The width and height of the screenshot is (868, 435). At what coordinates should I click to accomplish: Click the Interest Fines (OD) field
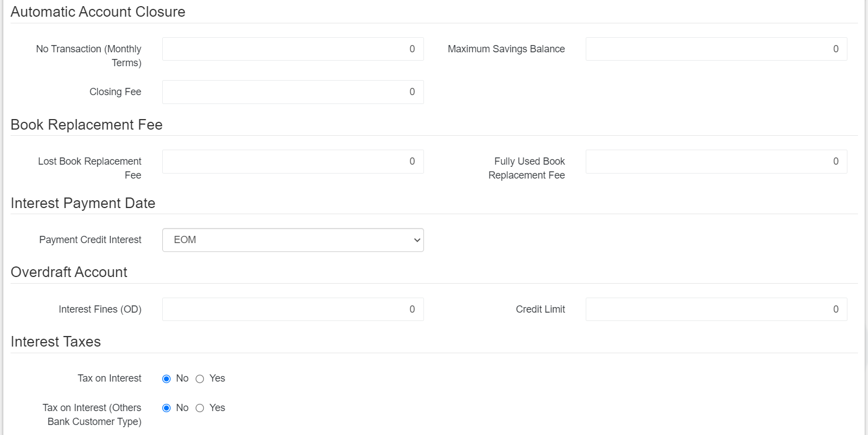(293, 309)
